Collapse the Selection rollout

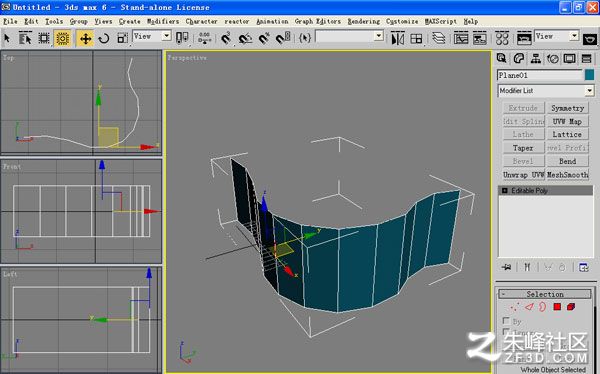545,294
